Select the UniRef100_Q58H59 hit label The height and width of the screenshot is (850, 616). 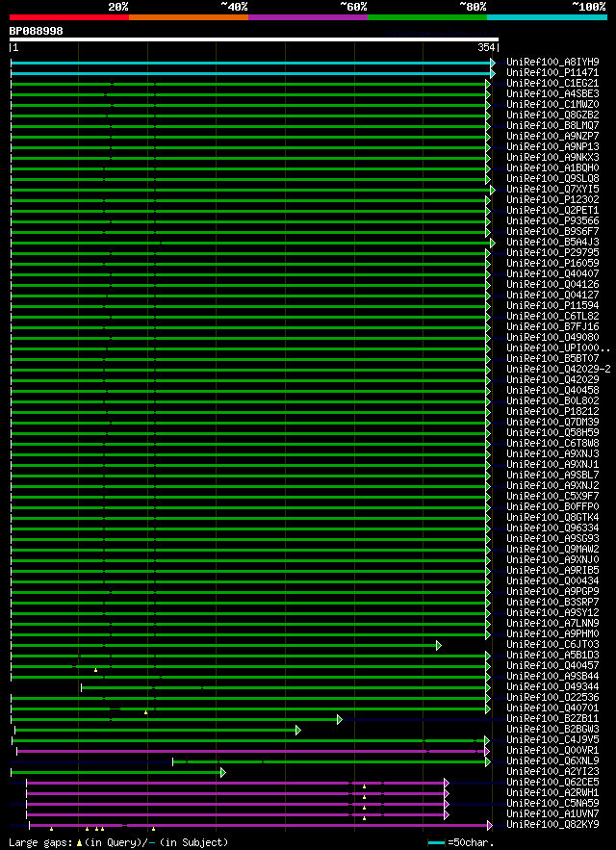(552, 433)
